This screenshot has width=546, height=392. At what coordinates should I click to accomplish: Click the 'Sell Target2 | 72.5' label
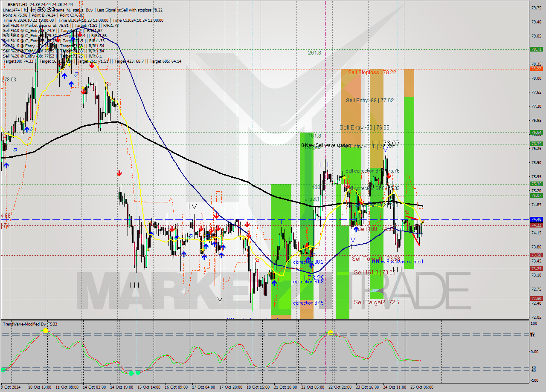coord(377,302)
